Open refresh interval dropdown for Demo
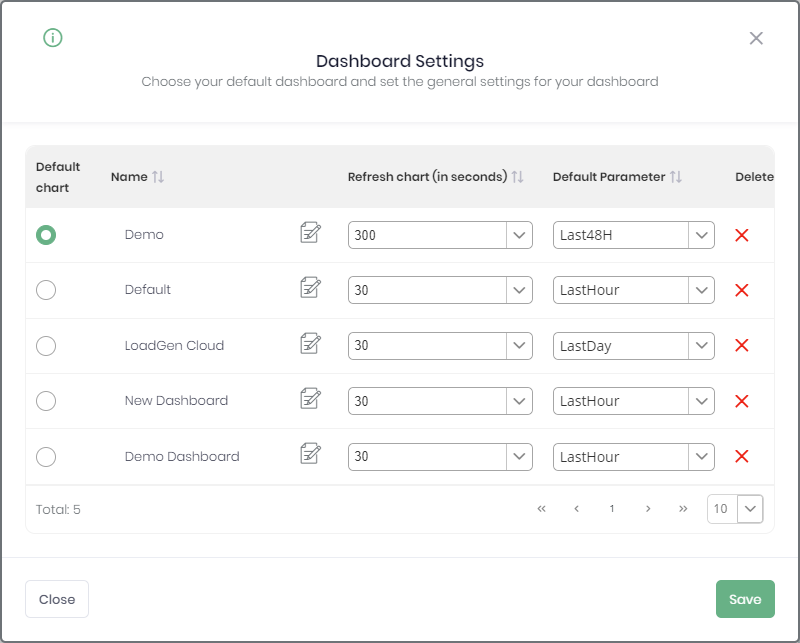 point(519,235)
